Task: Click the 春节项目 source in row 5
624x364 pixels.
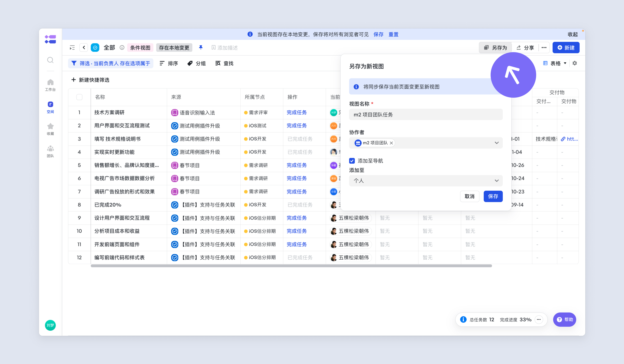Action: 186,165
